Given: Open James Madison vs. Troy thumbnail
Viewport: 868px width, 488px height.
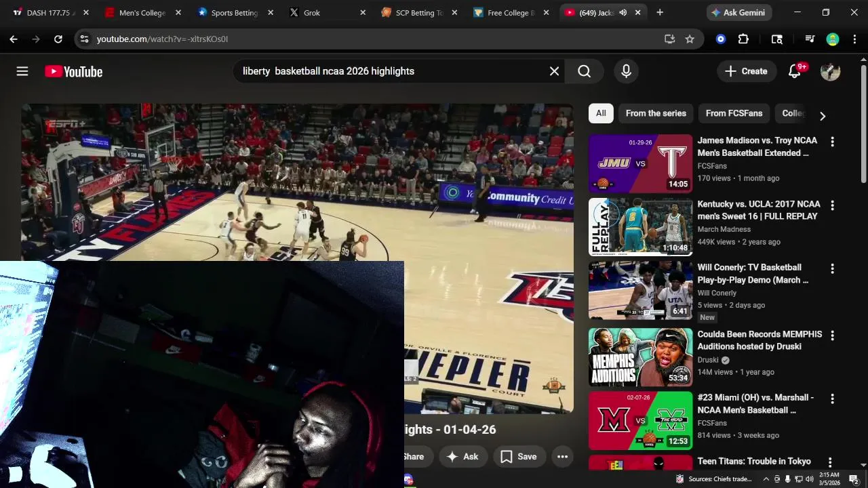Looking at the screenshot, I should point(640,163).
